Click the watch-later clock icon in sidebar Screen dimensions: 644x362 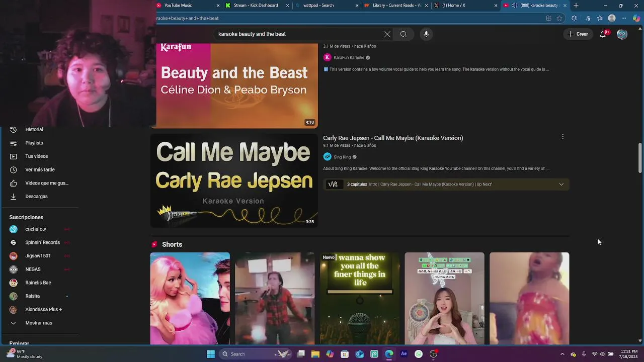coord(14,170)
